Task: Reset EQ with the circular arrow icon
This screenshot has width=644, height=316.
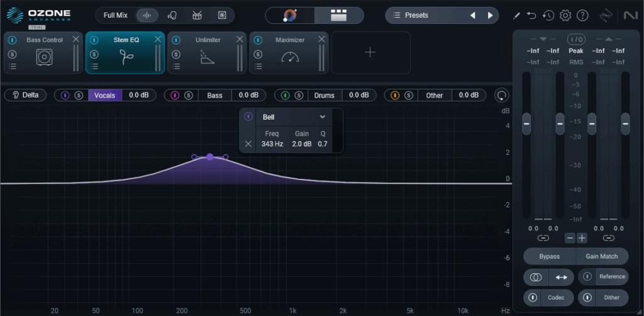Action: [501, 95]
